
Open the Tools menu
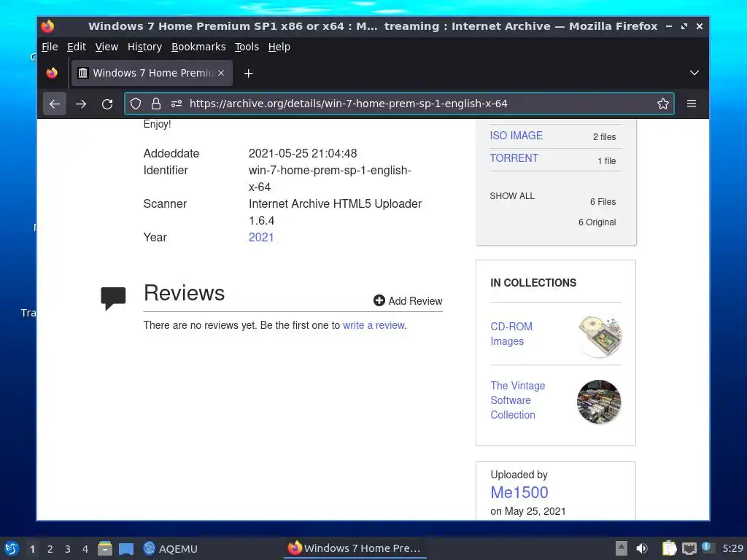pyautogui.click(x=247, y=47)
